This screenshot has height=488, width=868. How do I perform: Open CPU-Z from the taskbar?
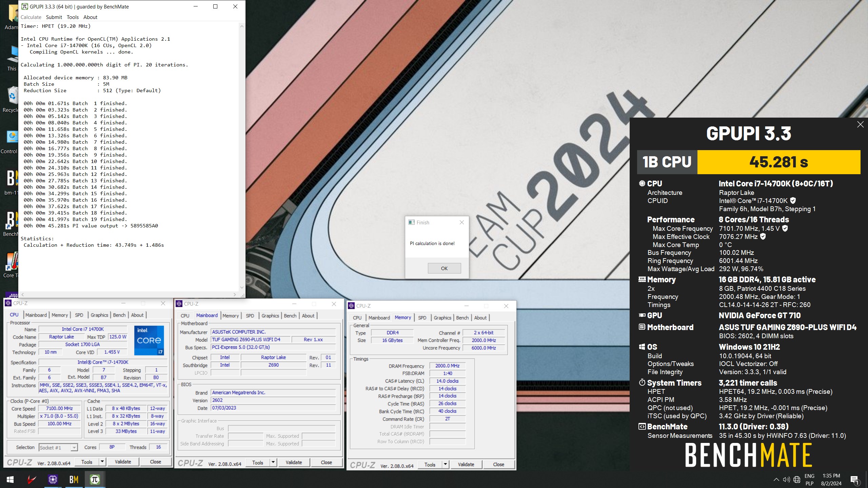pyautogui.click(x=53, y=480)
